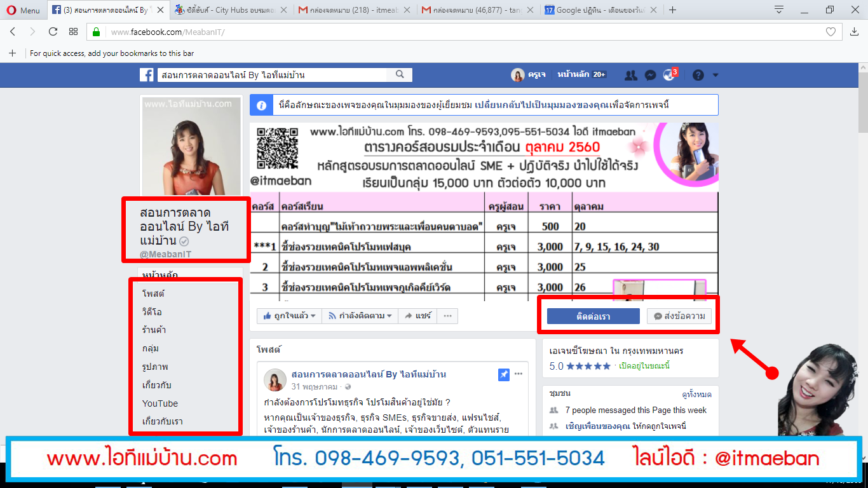
Task: Reload the page with refresh icon
Action: [53, 32]
